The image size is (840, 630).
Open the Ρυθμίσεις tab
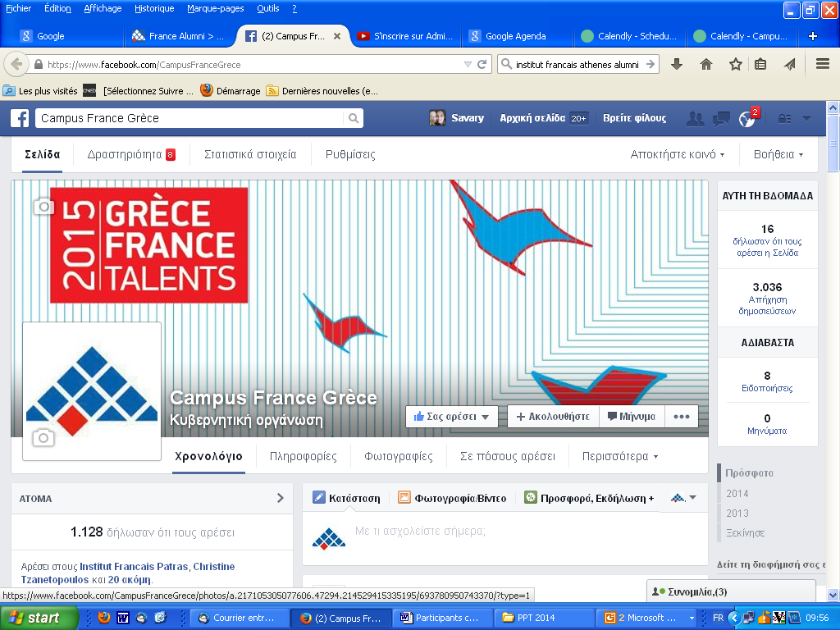pos(350,154)
